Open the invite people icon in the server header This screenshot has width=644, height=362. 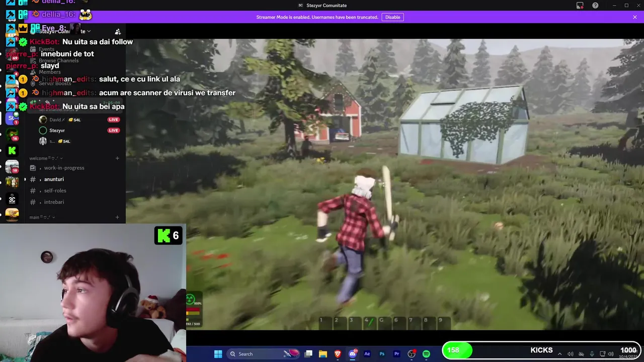click(118, 32)
